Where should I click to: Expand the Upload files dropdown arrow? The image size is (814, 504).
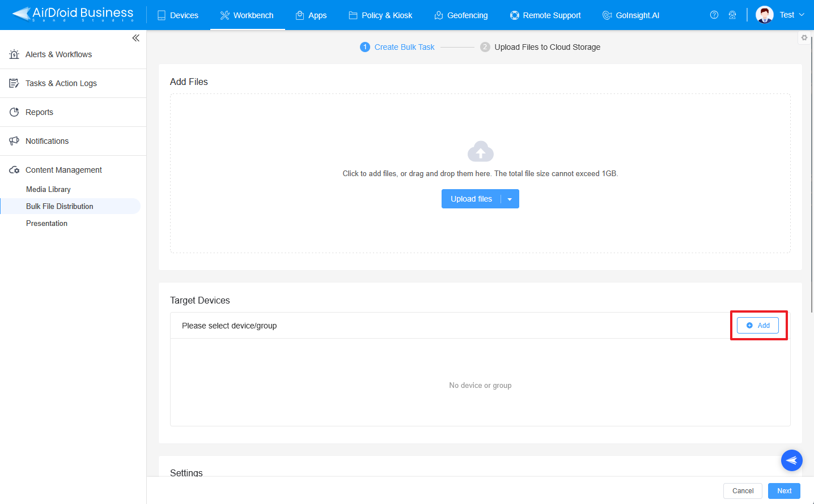[510, 199]
